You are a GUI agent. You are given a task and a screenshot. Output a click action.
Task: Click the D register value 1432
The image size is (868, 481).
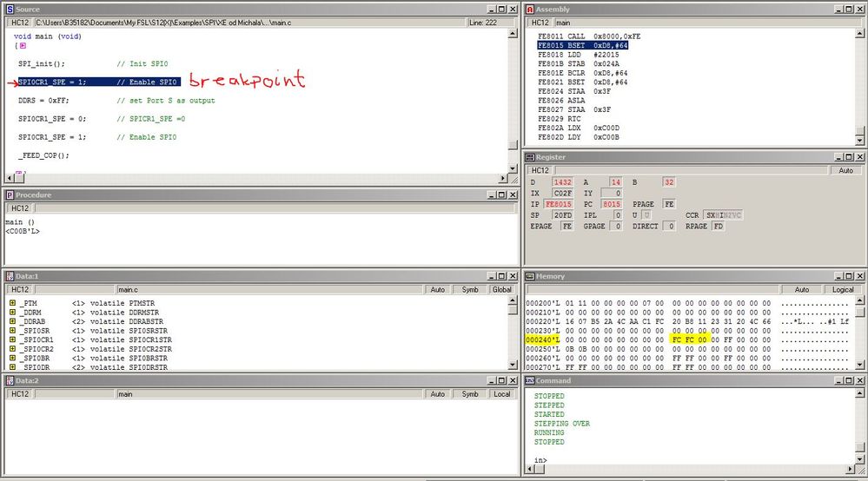click(x=562, y=182)
